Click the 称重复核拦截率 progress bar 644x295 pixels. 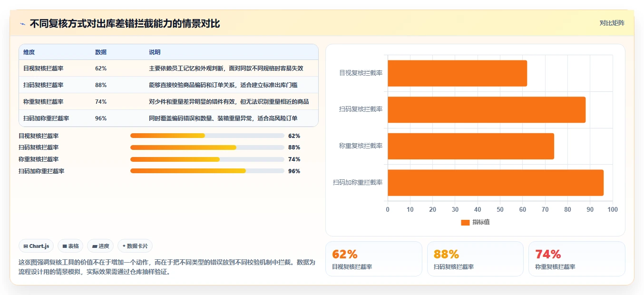(207, 159)
